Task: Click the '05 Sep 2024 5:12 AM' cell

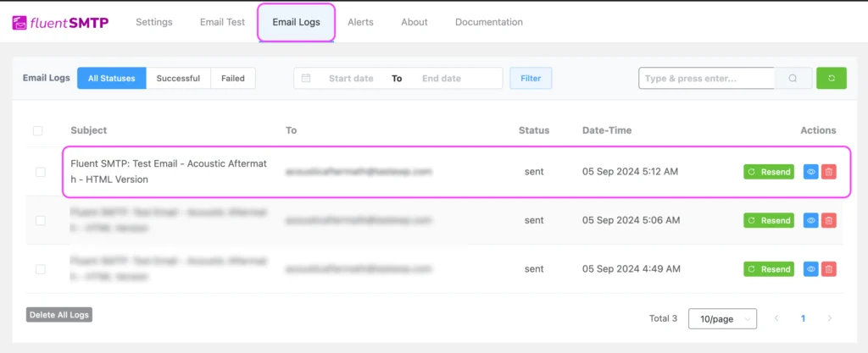Action: tap(630, 172)
